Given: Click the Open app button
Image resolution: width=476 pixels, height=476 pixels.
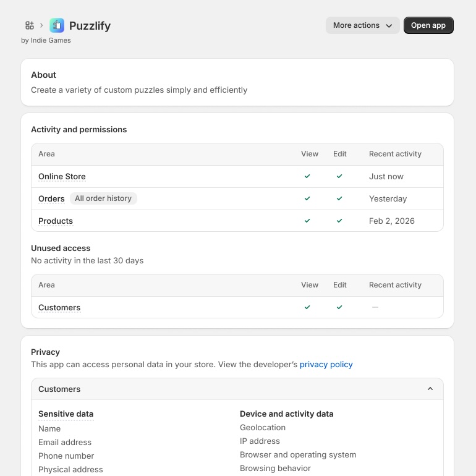Looking at the screenshot, I should (428, 25).
